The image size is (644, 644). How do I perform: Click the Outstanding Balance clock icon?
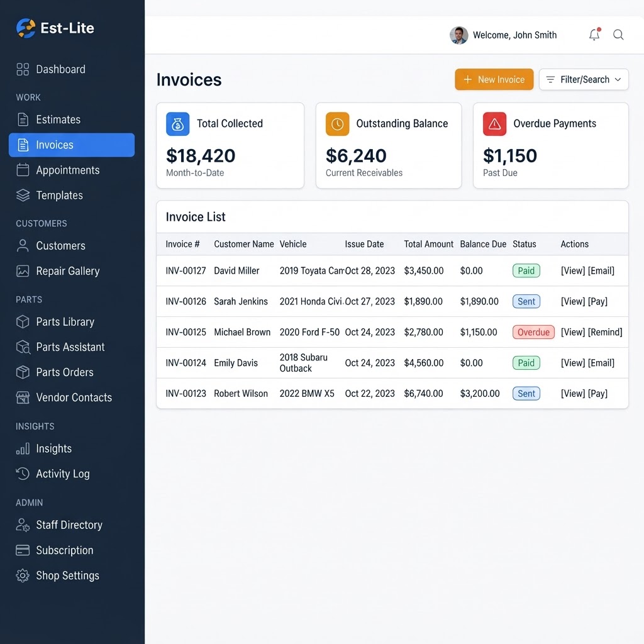[x=337, y=124]
